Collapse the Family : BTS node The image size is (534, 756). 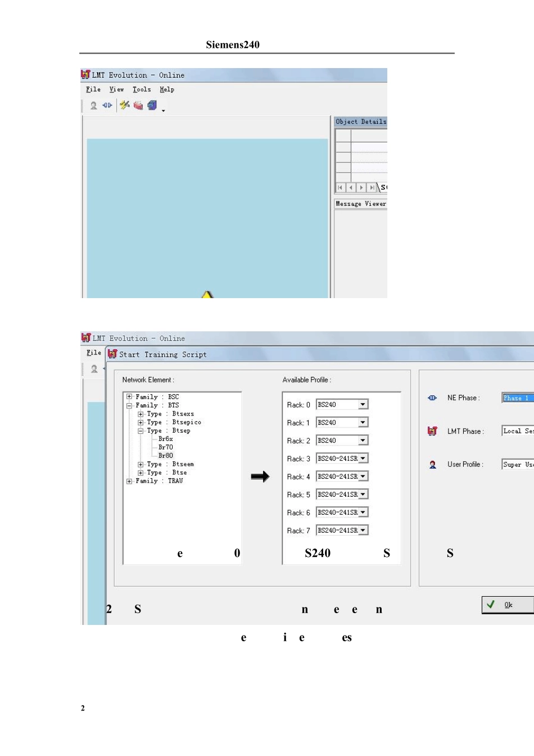129,405
